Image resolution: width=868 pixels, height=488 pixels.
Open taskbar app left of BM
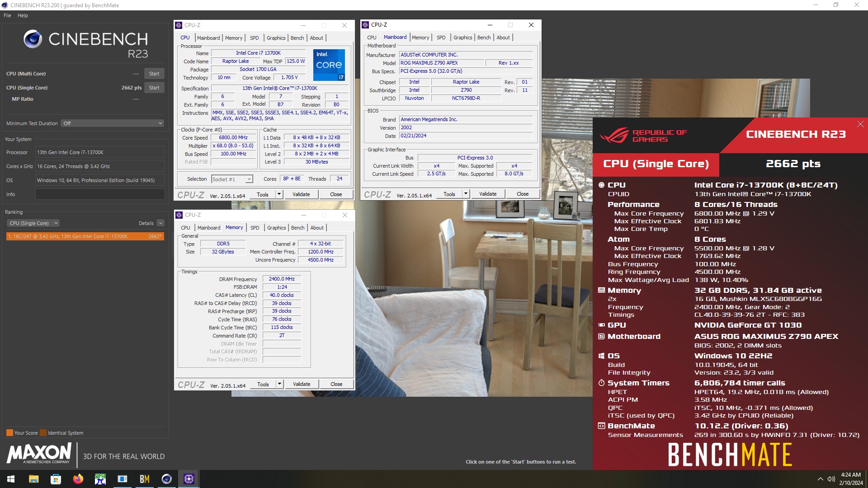(123, 479)
